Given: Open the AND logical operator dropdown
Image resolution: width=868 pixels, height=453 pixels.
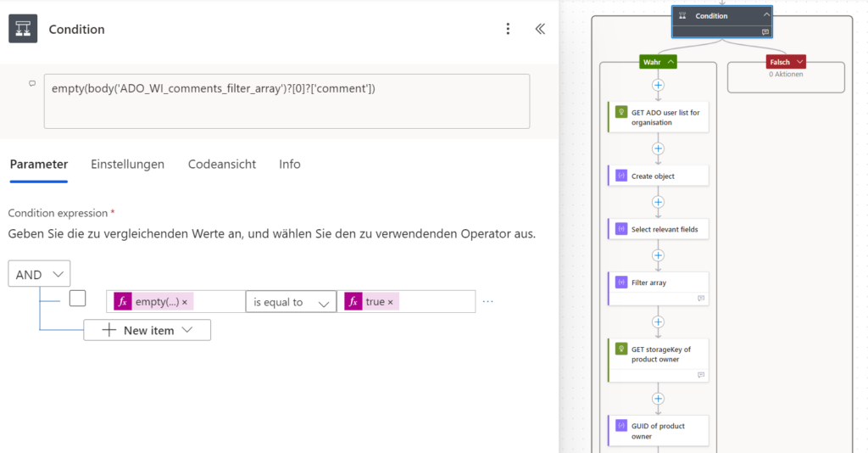Looking at the screenshot, I should [39, 273].
